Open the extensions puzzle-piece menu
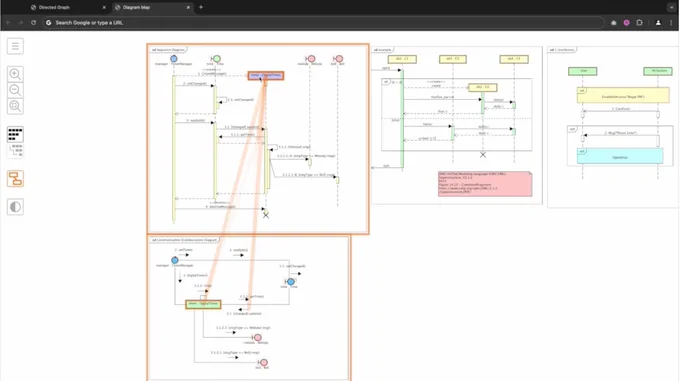Screen dimensions: 680x381 click(640, 23)
